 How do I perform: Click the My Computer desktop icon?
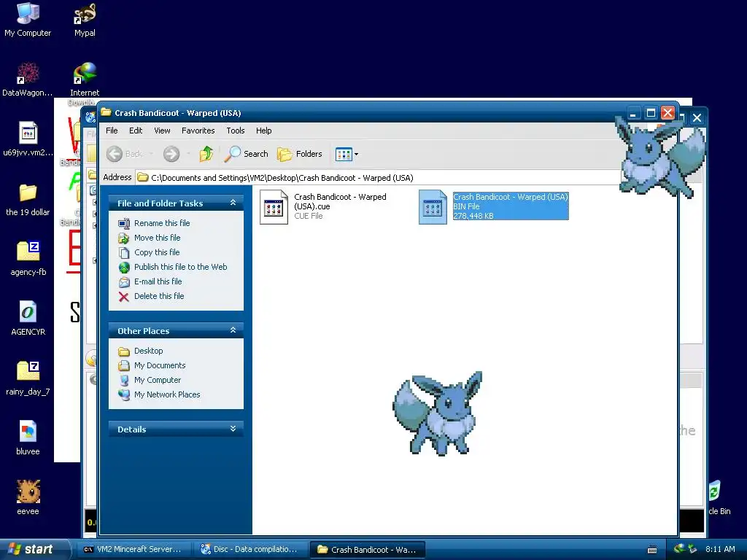tap(28, 13)
